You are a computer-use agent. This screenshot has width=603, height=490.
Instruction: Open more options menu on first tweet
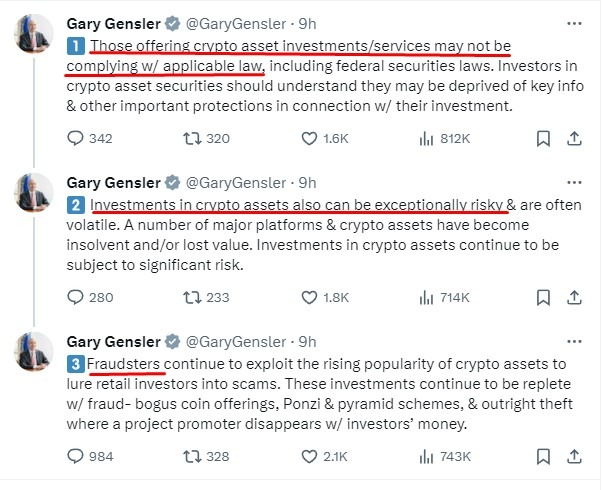(x=573, y=22)
